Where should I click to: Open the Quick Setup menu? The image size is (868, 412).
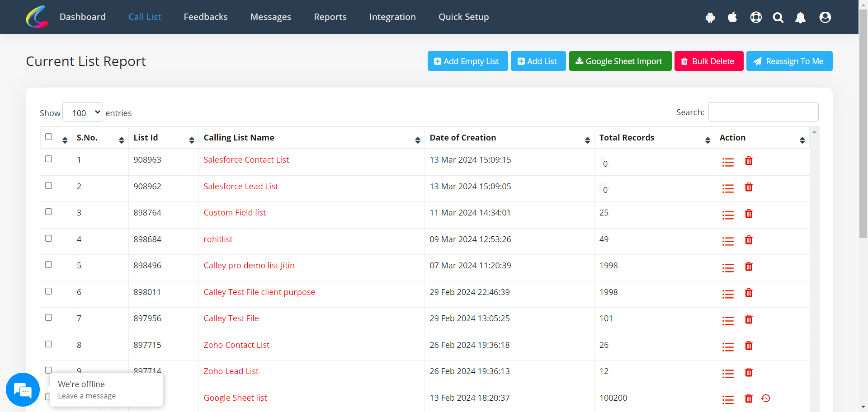click(x=464, y=17)
